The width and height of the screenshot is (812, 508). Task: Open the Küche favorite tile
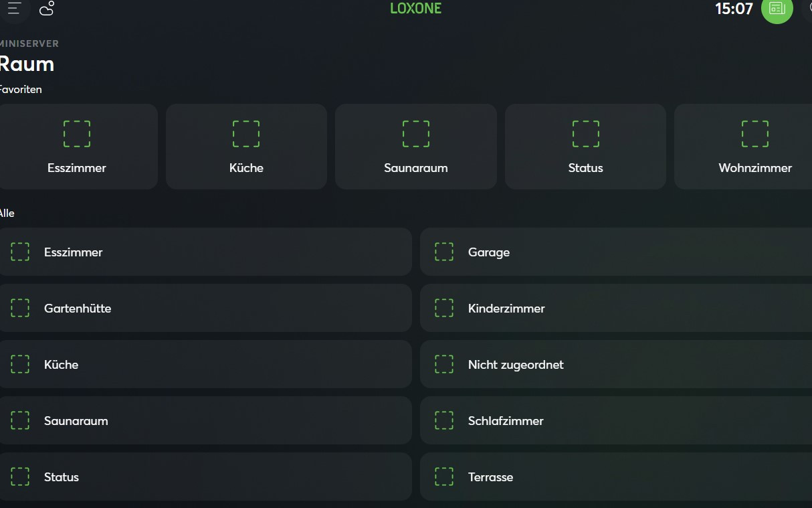click(246, 147)
